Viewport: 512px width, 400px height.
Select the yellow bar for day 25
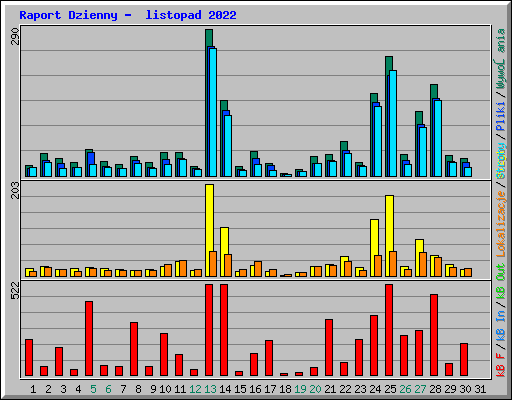coord(389,236)
